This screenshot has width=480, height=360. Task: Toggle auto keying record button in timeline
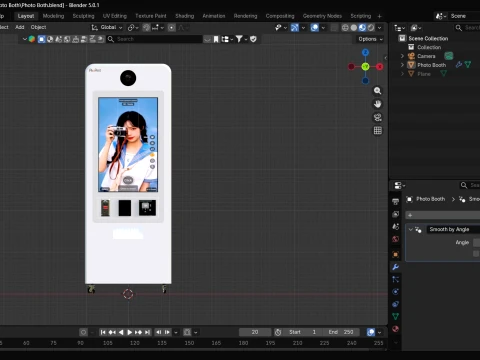83,332
